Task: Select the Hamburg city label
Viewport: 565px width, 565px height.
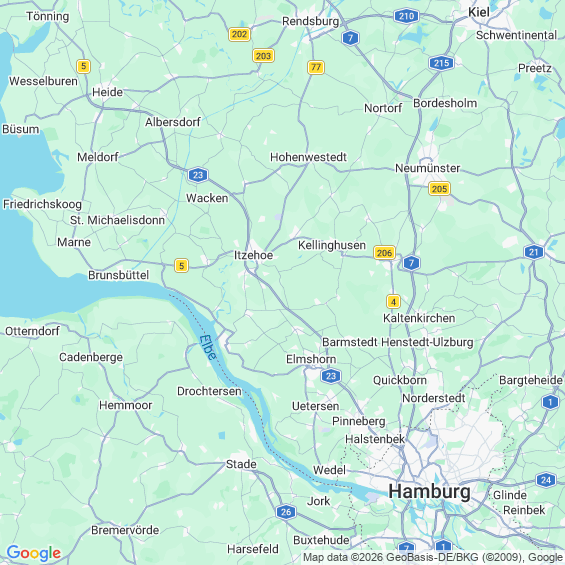Action: [429, 491]
